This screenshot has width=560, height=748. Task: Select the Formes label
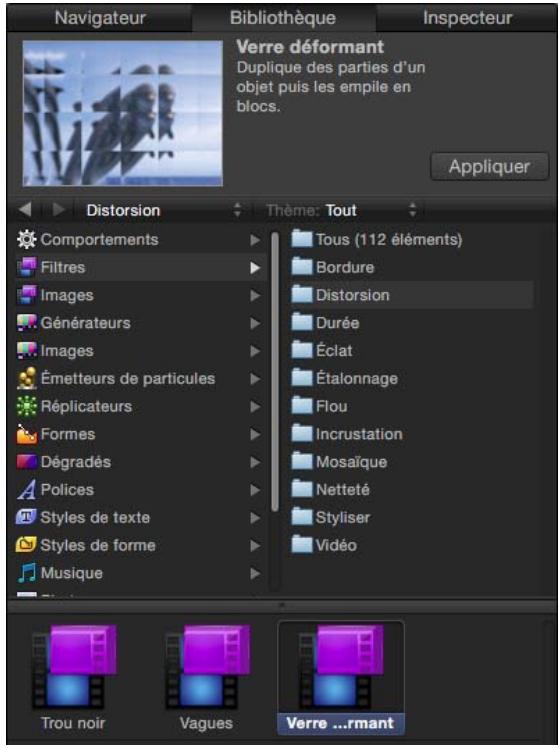point(68,434)
